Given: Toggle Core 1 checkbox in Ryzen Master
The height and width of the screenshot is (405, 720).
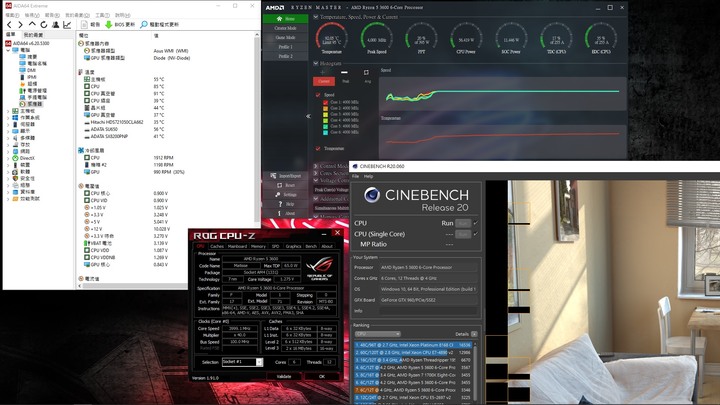Looking at the screenshot, I should tap(326, 102).
